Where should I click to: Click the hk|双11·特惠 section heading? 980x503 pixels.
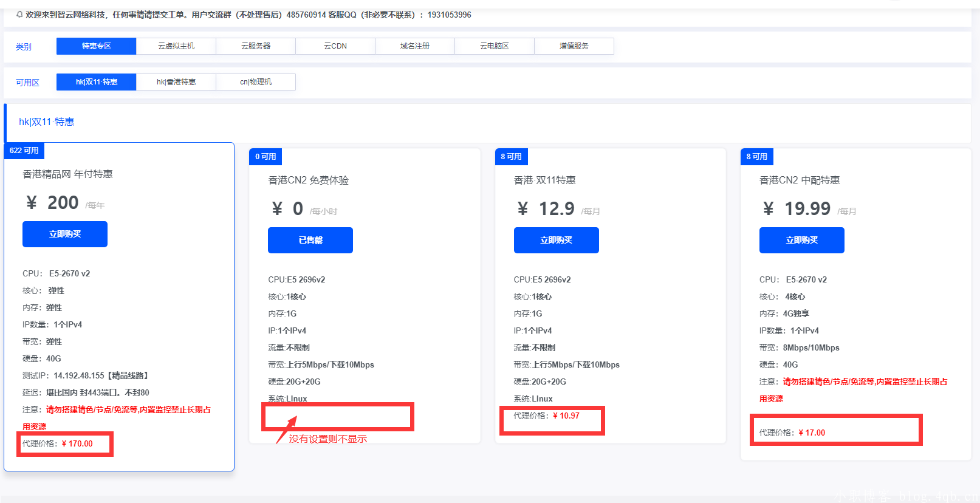tap(47, 122)
